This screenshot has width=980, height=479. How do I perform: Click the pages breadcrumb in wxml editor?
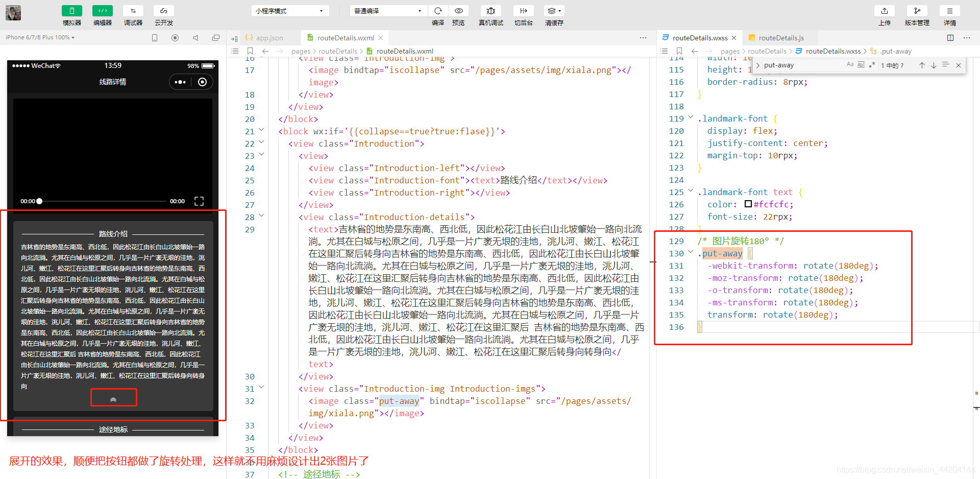301,51
